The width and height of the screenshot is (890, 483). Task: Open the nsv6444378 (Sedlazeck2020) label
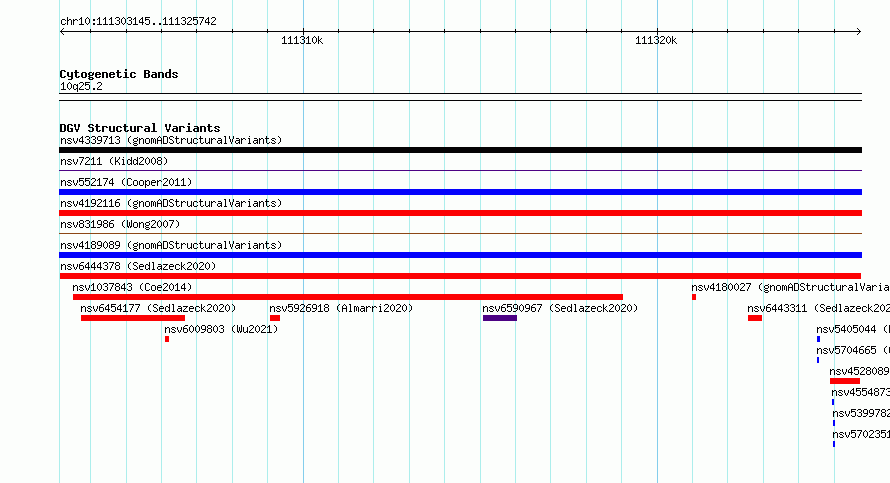pos(138,266)
